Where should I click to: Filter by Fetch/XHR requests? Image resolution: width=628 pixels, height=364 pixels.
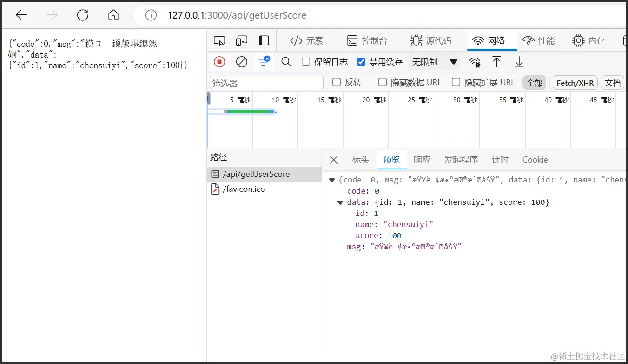575,83
